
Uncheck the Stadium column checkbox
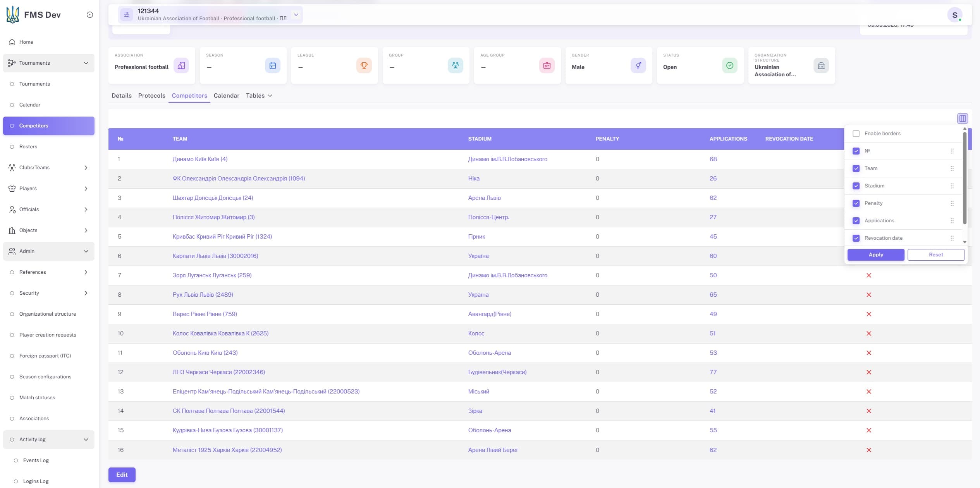pos(856,186)
